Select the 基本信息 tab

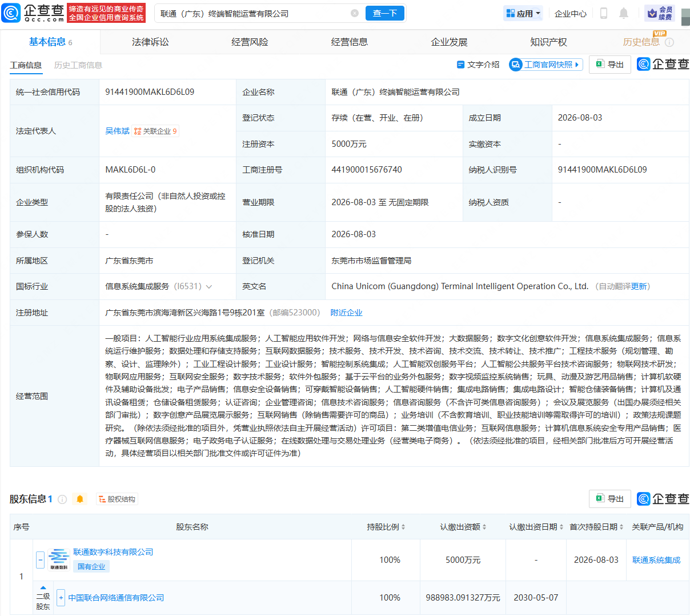[50, 42]
